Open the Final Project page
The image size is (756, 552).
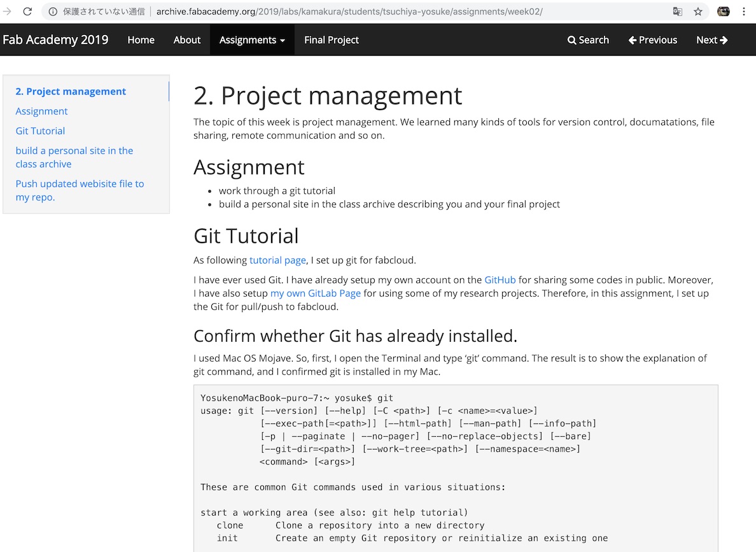coord(331,39)
